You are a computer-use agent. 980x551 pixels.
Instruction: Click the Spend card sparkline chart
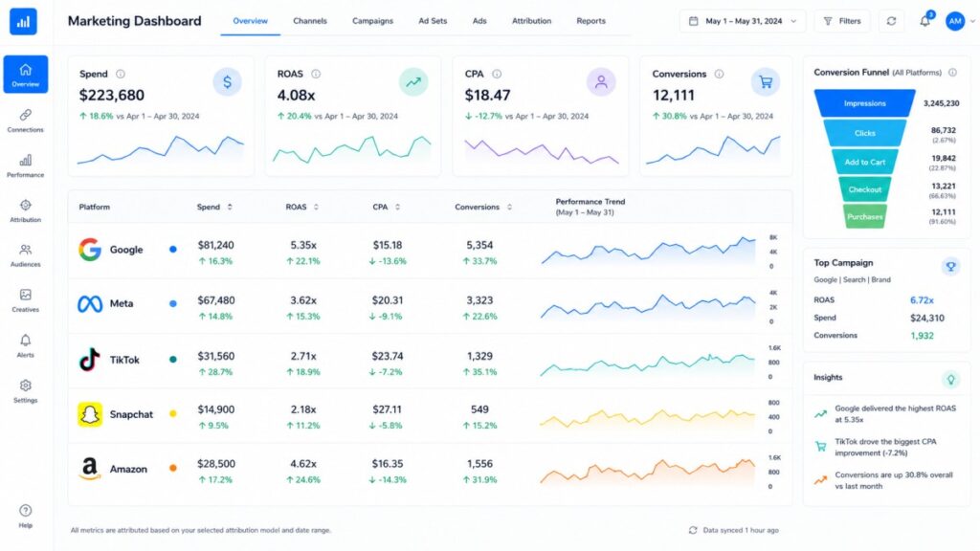161,150
